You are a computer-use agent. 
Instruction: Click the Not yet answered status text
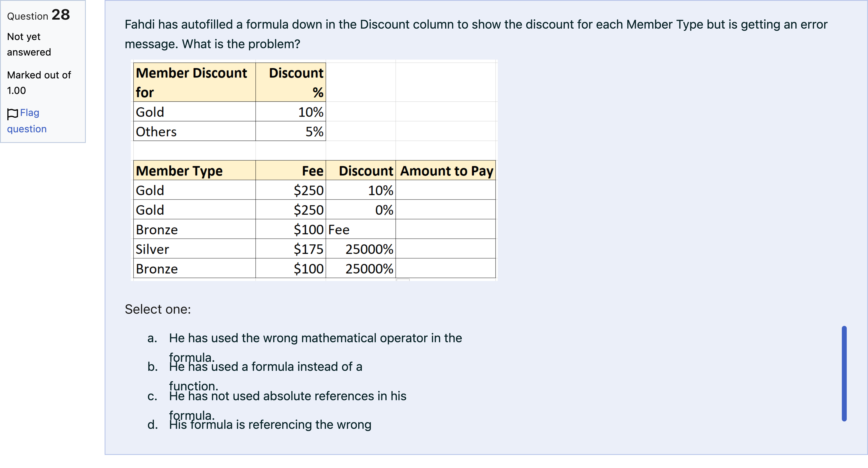click(29, 44)
